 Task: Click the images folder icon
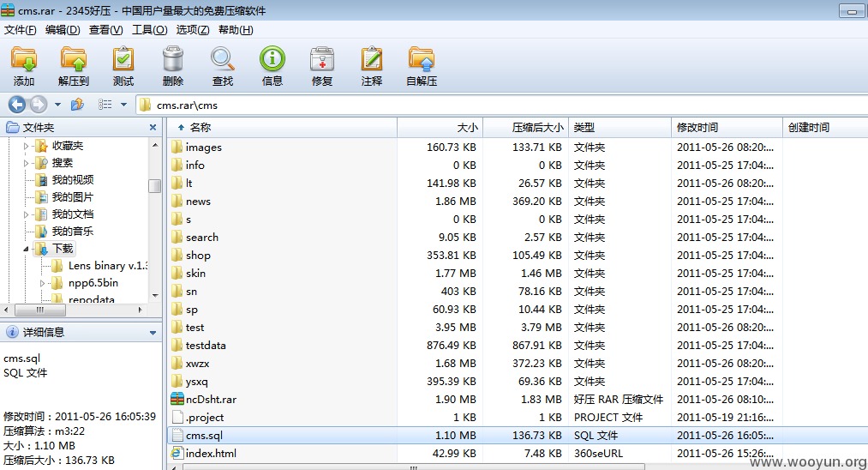coord(177,147)
